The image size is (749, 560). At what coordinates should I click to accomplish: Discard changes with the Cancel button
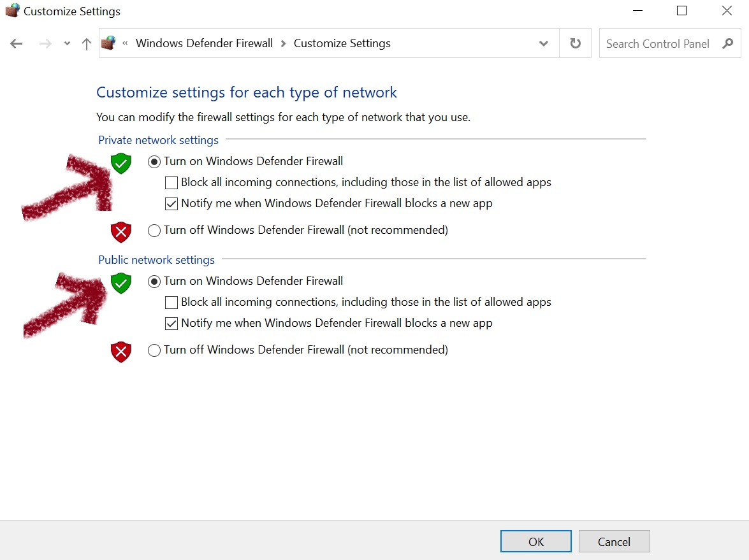(614, 542)
